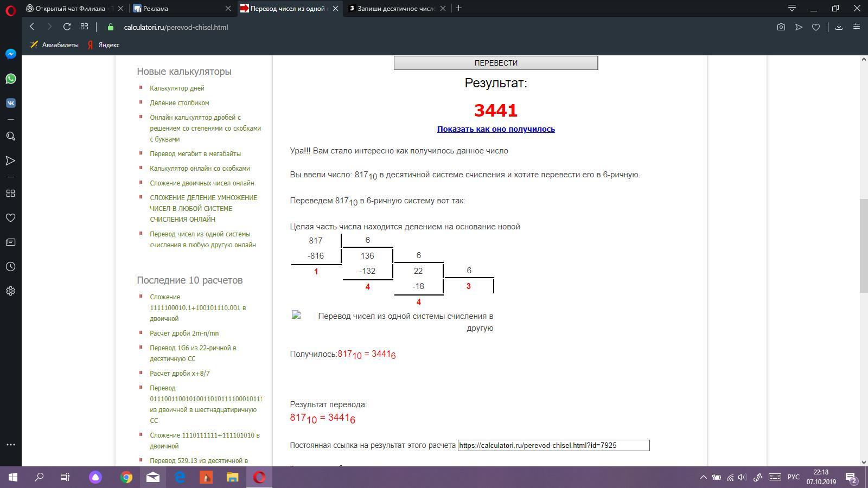Click the page vertical scrollbar thumb
Viewport: 868px width, 488px height.
coord(864,246)
